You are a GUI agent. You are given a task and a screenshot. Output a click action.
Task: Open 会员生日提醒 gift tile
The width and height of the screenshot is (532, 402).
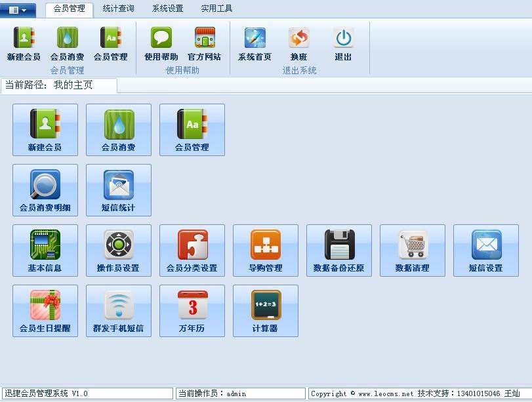click(x=45, y=310)
